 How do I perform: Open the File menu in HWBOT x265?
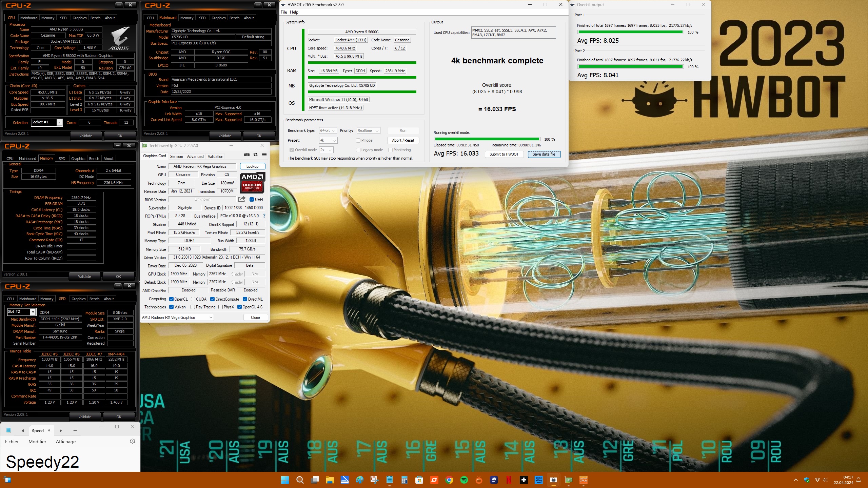pos(284,12)
